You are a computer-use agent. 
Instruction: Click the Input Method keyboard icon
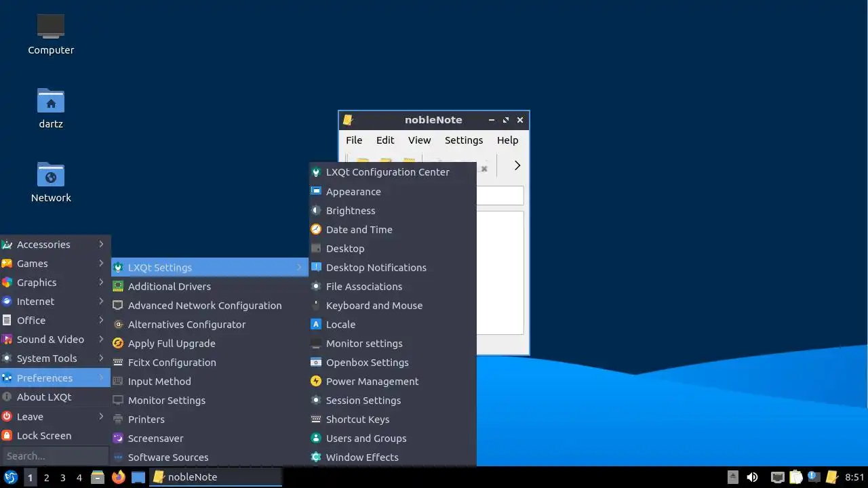click(x=118, y=382)
